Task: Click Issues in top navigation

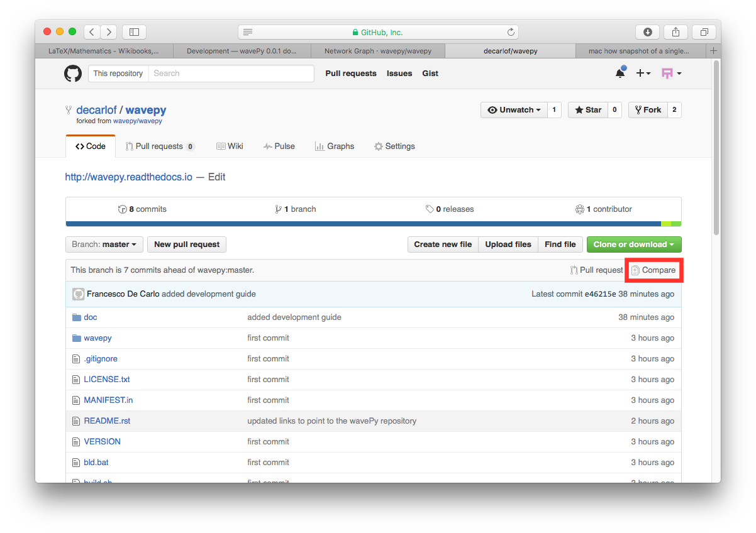Action: click(399, 74)
